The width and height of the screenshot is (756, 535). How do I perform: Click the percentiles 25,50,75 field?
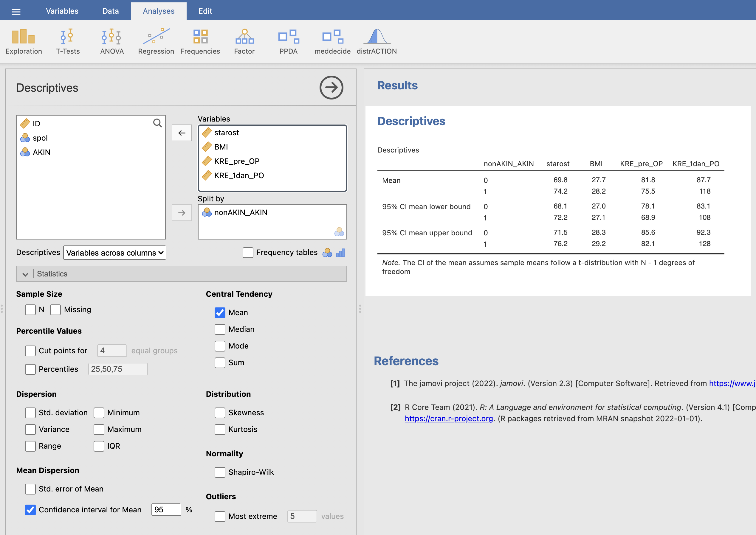(118, 369)
